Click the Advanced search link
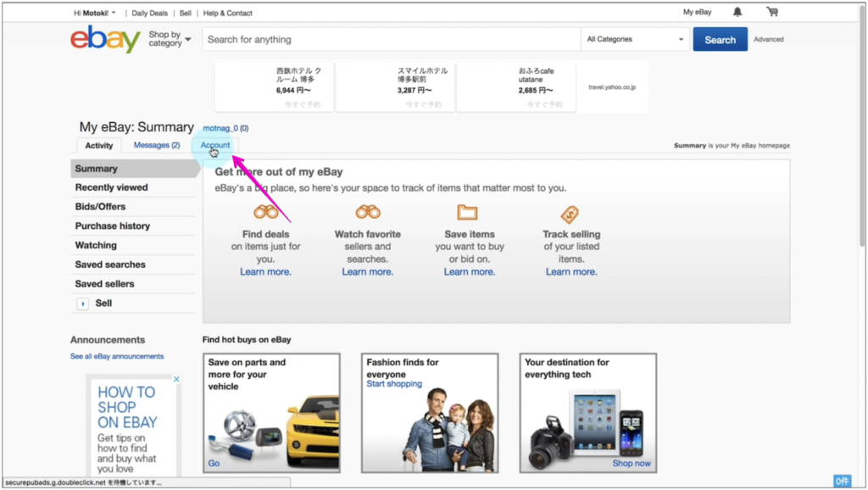This screenshot has height=490, width=868. (768, 39)
